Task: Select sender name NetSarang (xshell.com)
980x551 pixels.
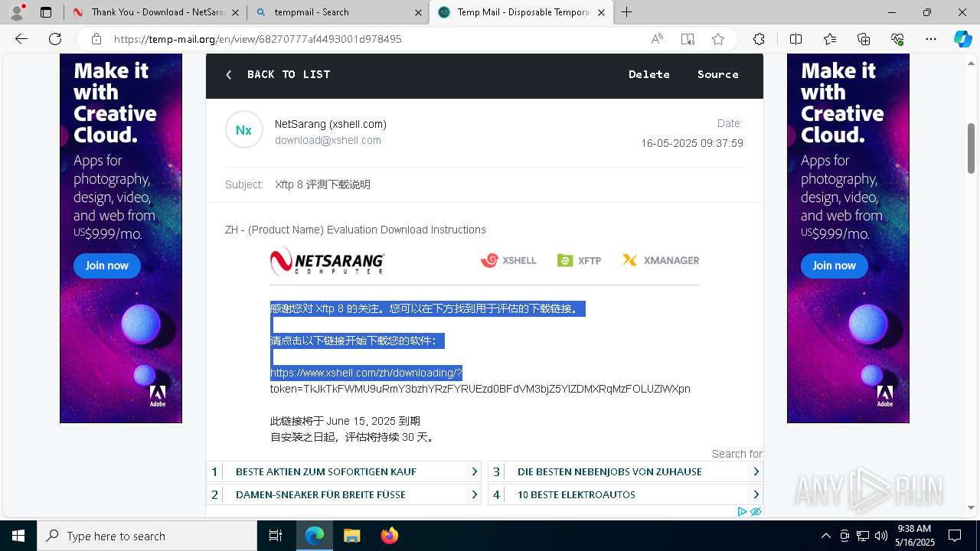Action: [x=331, y=124]
